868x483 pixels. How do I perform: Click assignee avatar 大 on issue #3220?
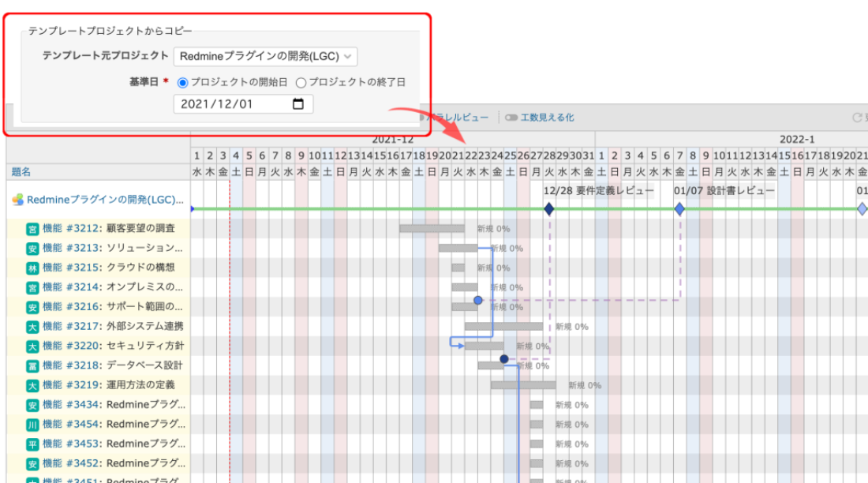(x=32, y=346)
